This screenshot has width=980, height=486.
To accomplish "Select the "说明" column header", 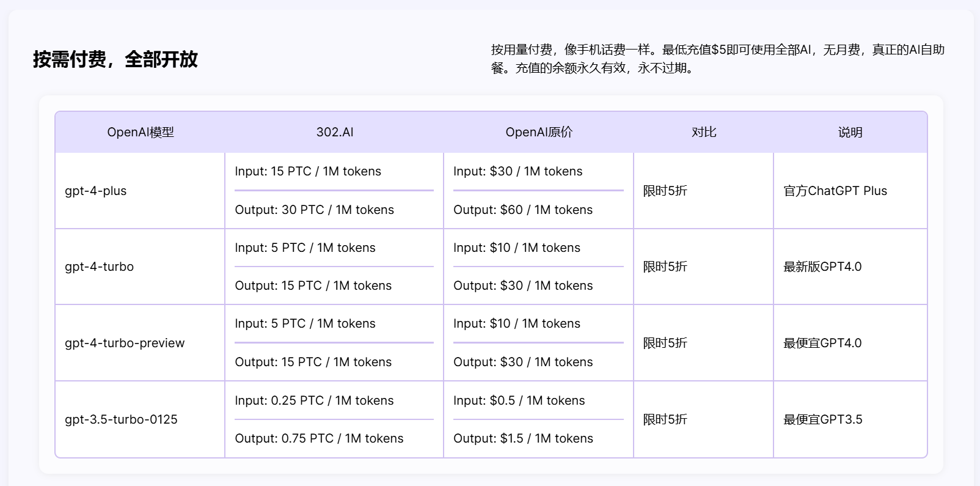I will coord(850,132).
